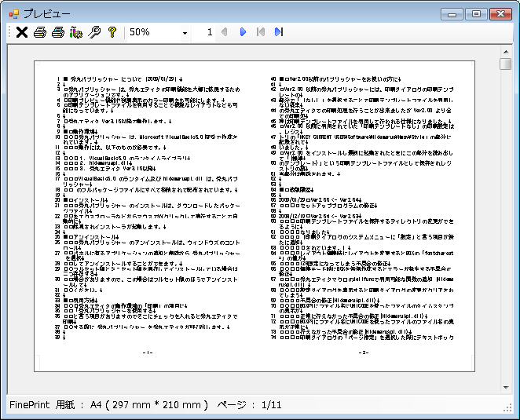Screen dimensions: 520x420
Task: Click the second printer icon in toolbar
Action: click(57, 32)
